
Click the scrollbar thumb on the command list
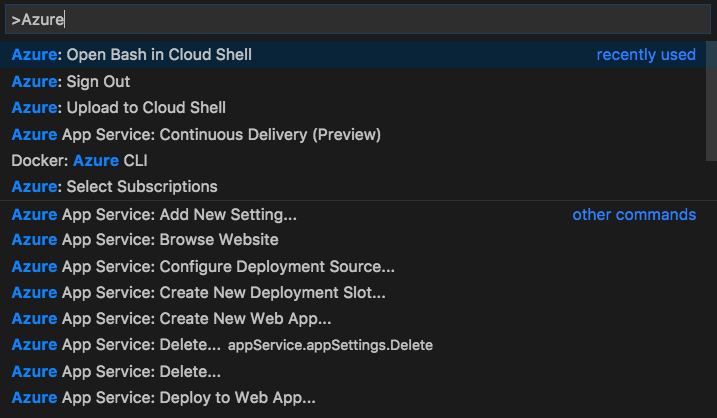[711, 100]
